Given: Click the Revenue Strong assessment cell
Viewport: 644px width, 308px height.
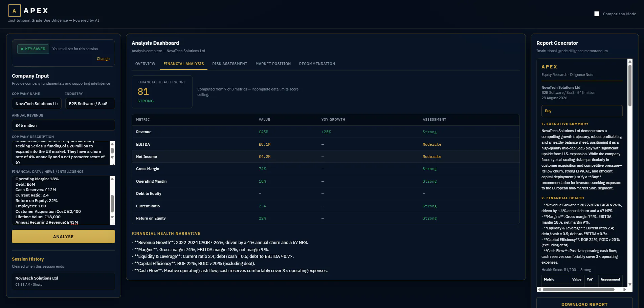Looking at the screenshot, I should click(429, 132).
